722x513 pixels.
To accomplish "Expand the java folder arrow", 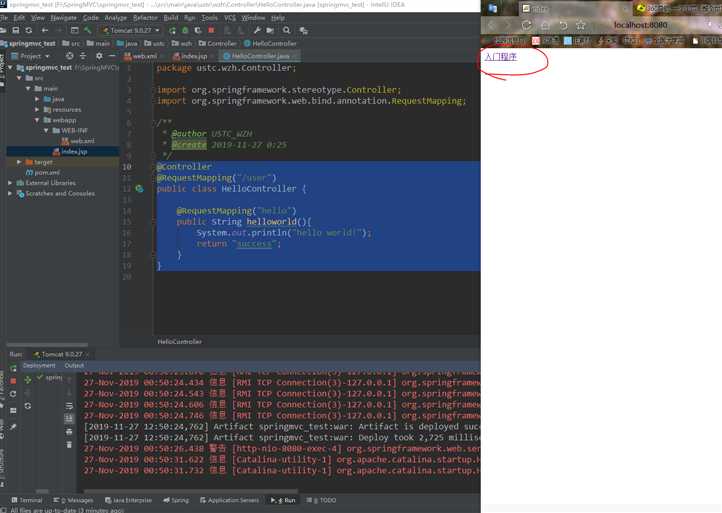I will (x=37, y=99).
